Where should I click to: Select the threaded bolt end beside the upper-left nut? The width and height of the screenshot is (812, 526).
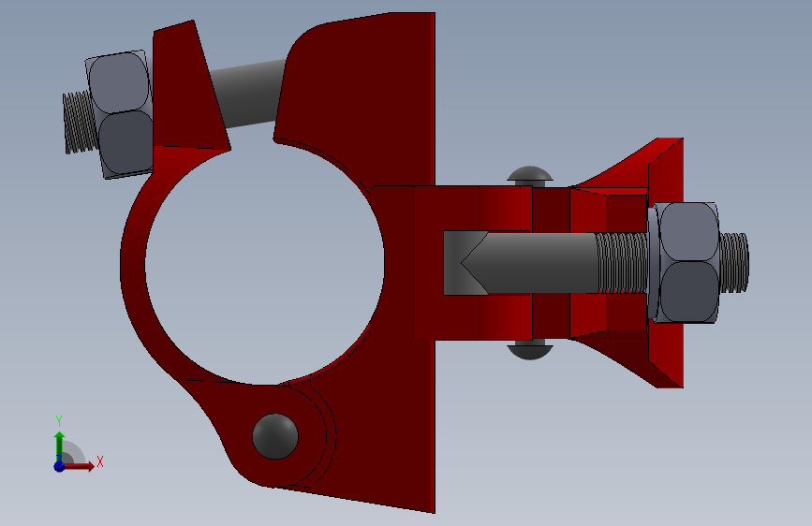(x=81, y=123)
